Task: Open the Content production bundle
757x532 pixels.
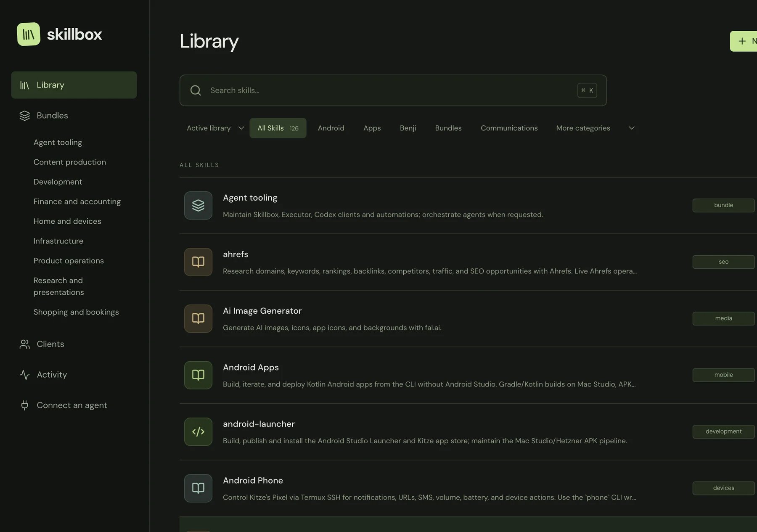Action: tap(70, 162)
